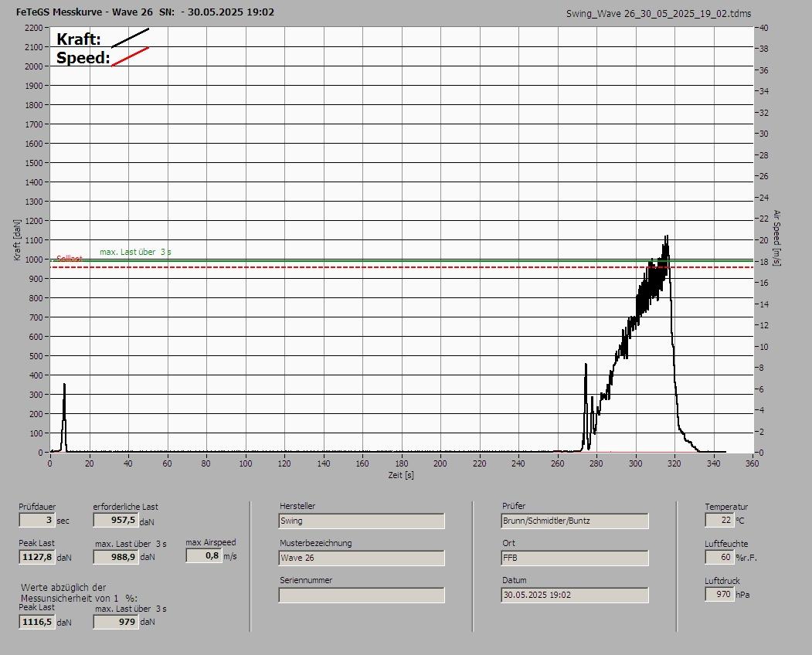Screen dimensions: 812x655
Task: Click the black Kraft legend line
Action: (131, 38)
